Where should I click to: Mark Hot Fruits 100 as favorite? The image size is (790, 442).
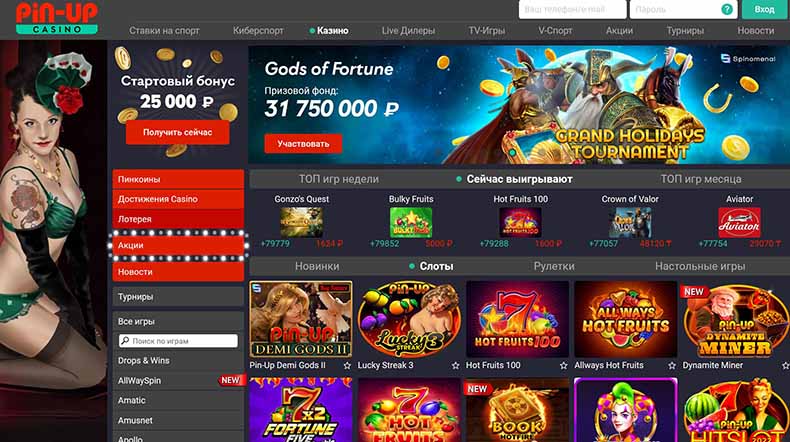tap(564, 365)
